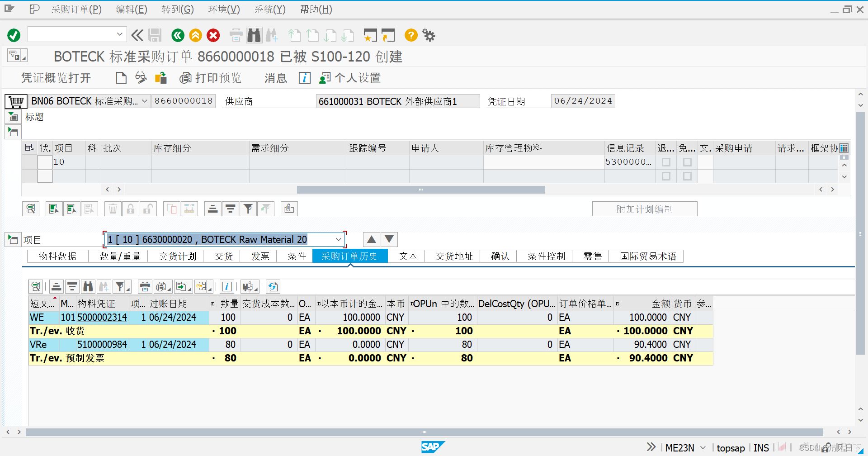The image size is (868, 456).
Task: Click the Create new session icon
Action: coord(370,35)
